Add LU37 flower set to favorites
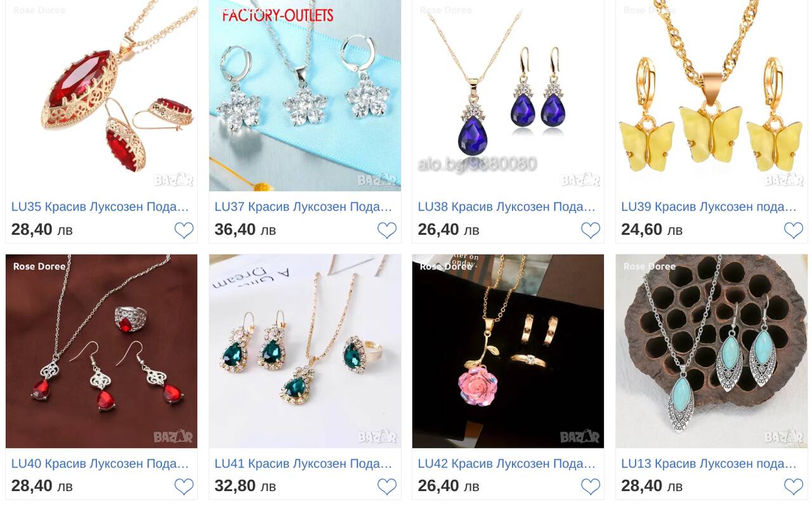812x505 pixels. click(387, 230)
